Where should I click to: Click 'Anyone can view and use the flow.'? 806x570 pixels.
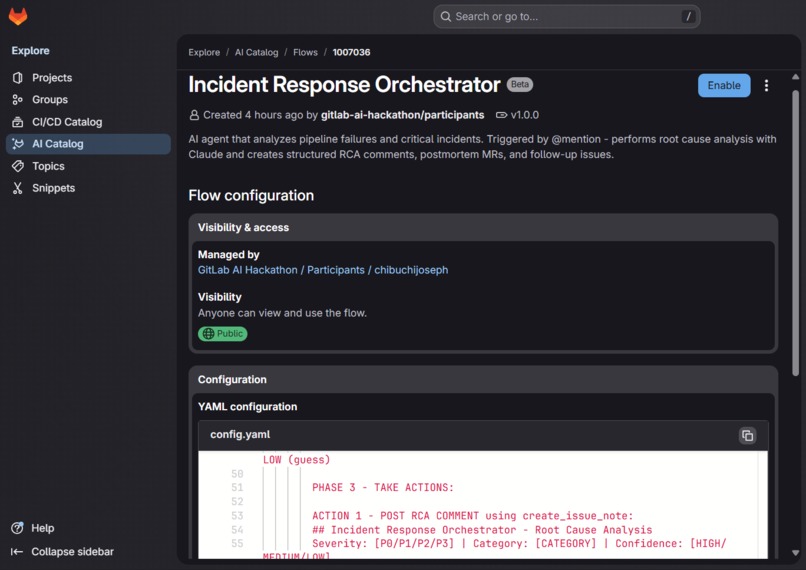pyautogui.click(x=282, y=313)
